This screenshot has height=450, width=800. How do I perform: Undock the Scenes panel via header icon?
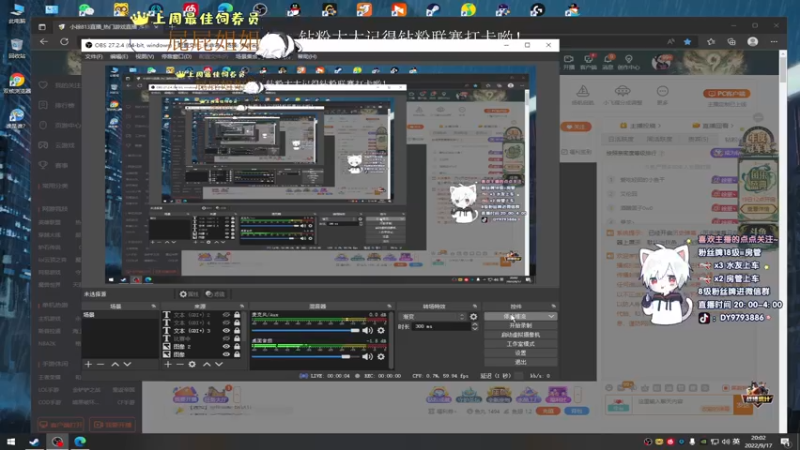point(154,306)
